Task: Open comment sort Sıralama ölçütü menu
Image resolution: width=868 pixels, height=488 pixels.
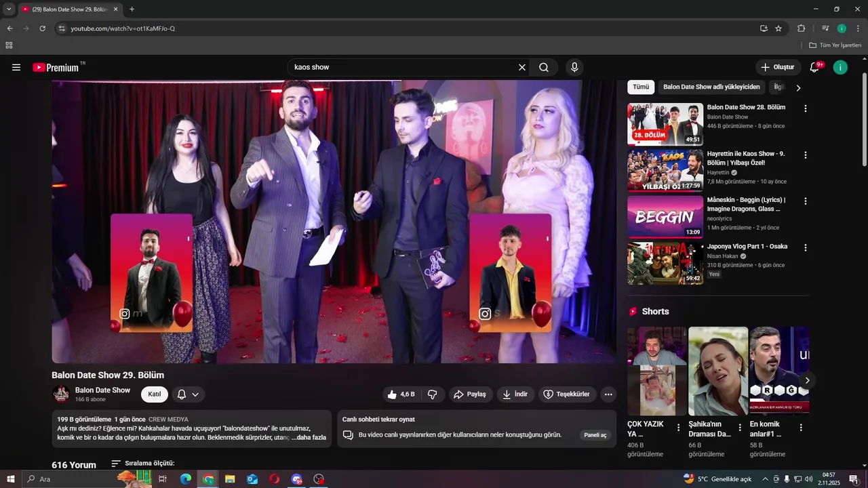Action: click(x=143, y=464)
